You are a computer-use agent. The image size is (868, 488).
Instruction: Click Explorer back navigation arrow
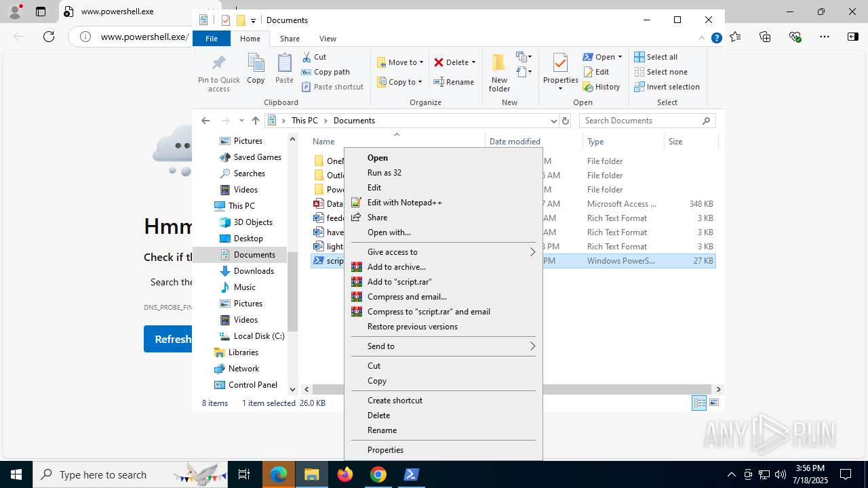[x=205, y=121]
